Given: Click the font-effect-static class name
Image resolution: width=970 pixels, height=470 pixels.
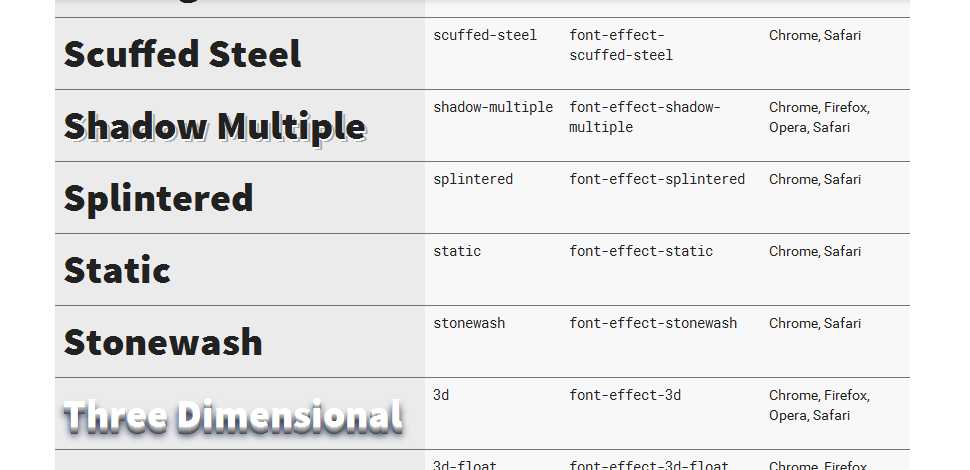Looking at the screenshot, I should click(641, 251).
